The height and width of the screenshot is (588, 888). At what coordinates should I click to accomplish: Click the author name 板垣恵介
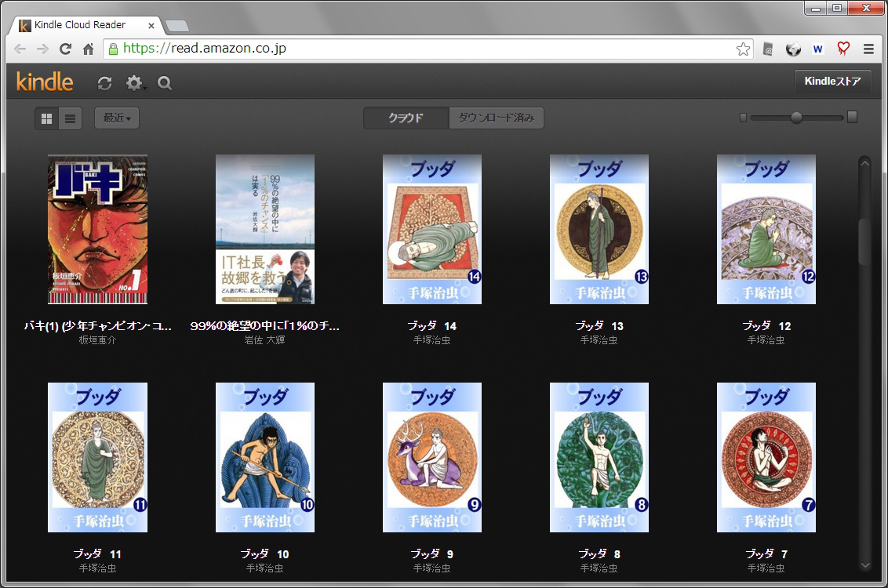tap(97, 340)
